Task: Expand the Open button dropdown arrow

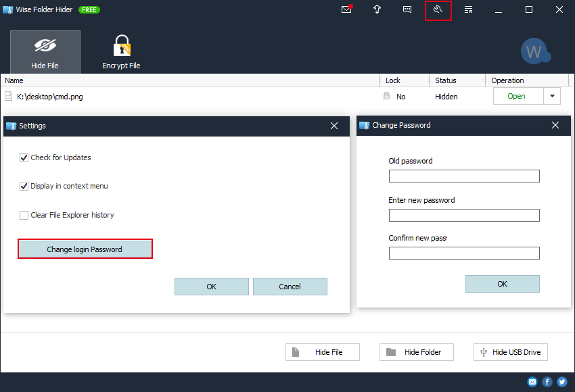Action: coord(552,96)
